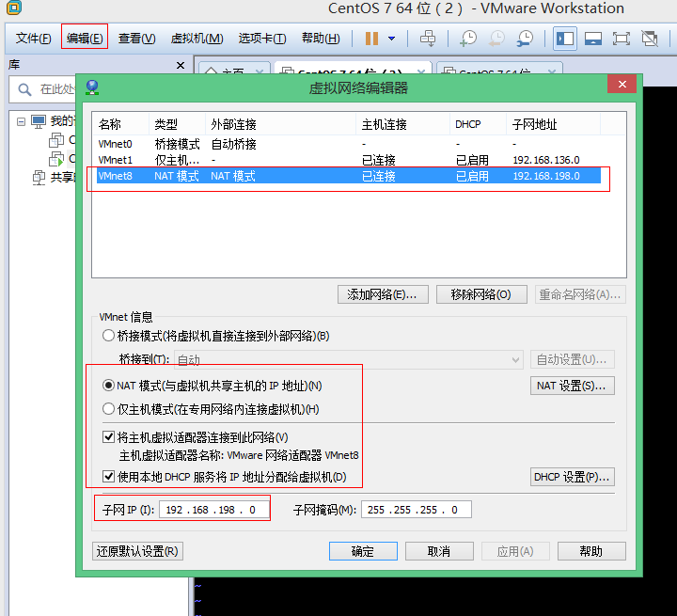Screen dimensions: 677x616
Task: Open the 选项卡(T) menu
Action: coord(262,39)
